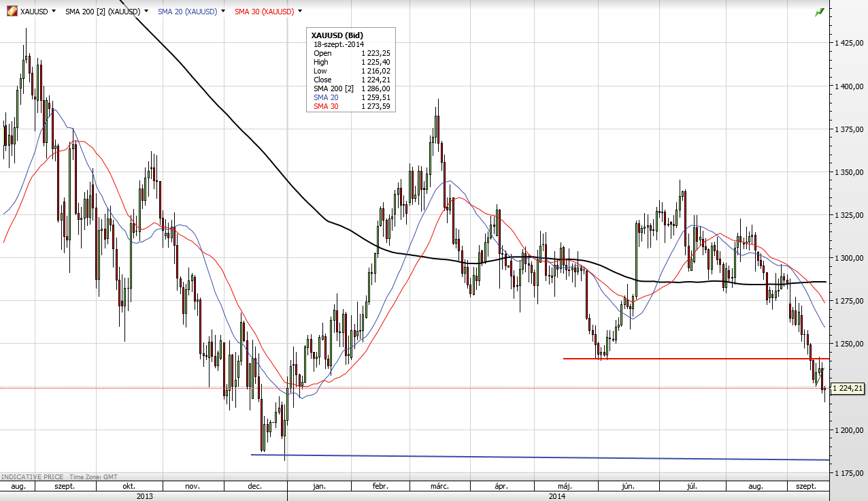Click the ápr. month label on time axis
Image resolution: width=868 pixels, height=501 pixels.
[x=501, y=487]
